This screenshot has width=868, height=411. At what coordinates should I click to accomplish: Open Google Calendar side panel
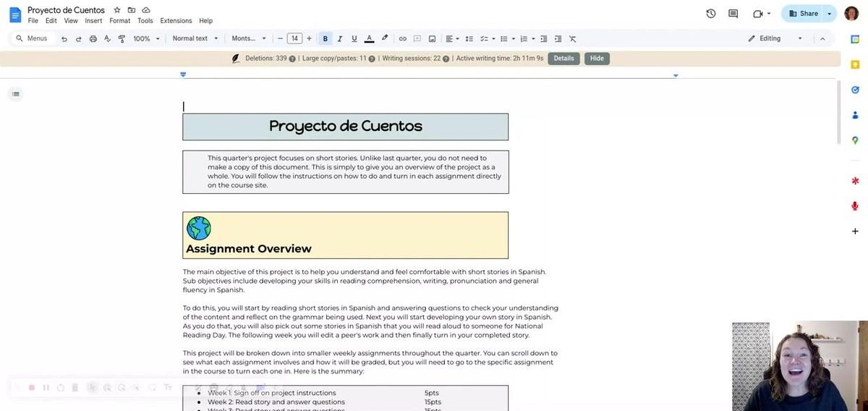(855, 39)
